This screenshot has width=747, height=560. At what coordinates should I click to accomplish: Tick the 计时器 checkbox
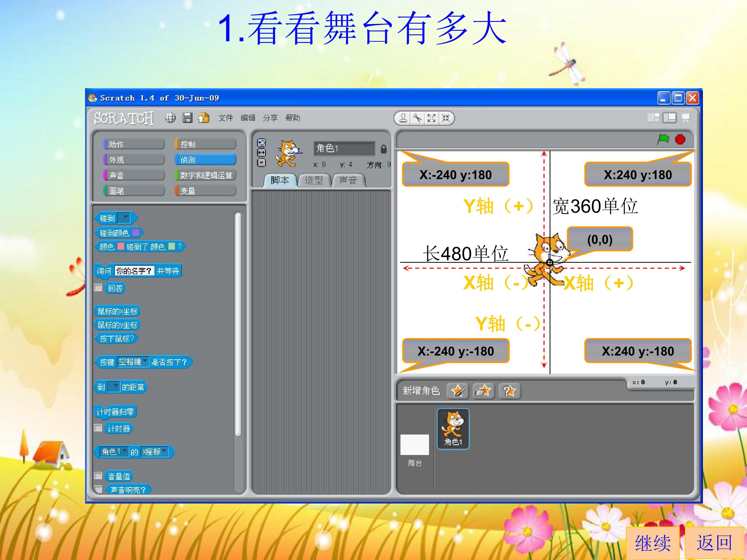tap(98, 428)
